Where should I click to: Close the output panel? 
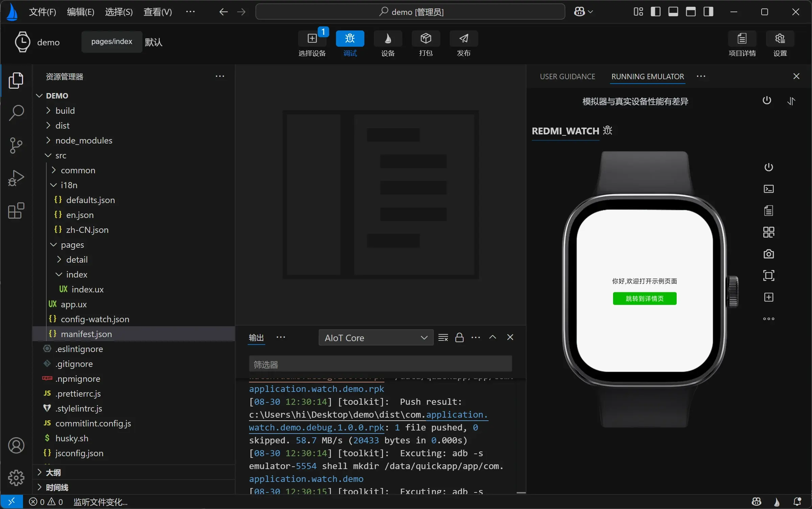coord(510,337)
